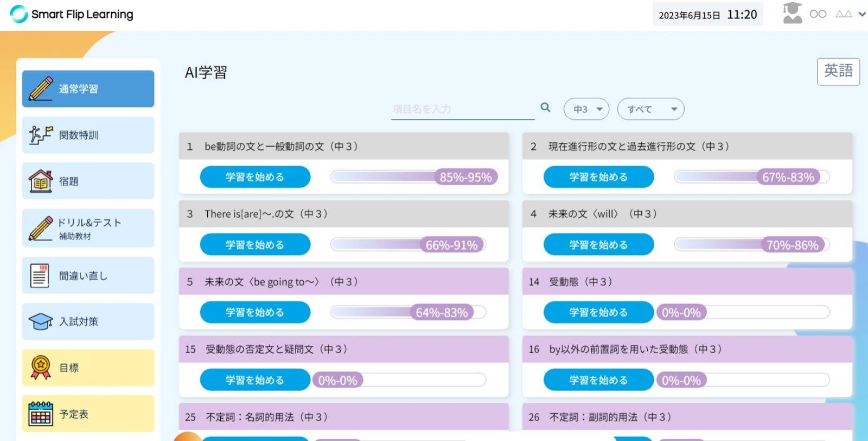The height and width of the screenshot is (441, 868).
Task: Expand the user account menu chevron
Action: click(861, 14)
